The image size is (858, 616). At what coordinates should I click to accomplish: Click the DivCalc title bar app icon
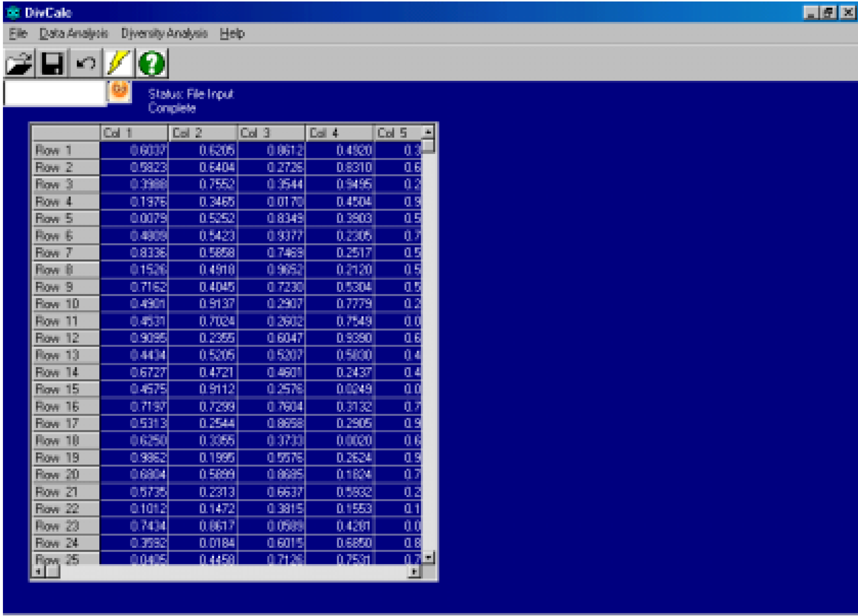point(13,13)
